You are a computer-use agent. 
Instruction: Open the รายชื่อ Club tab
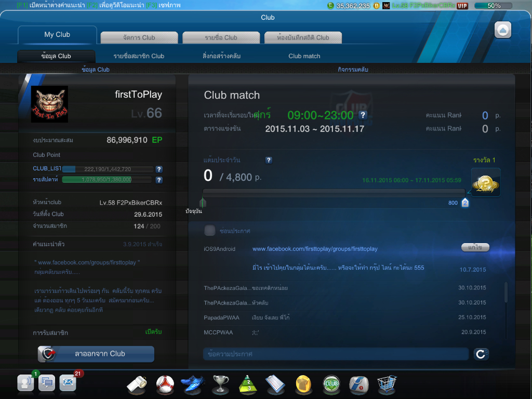(221, 37)
